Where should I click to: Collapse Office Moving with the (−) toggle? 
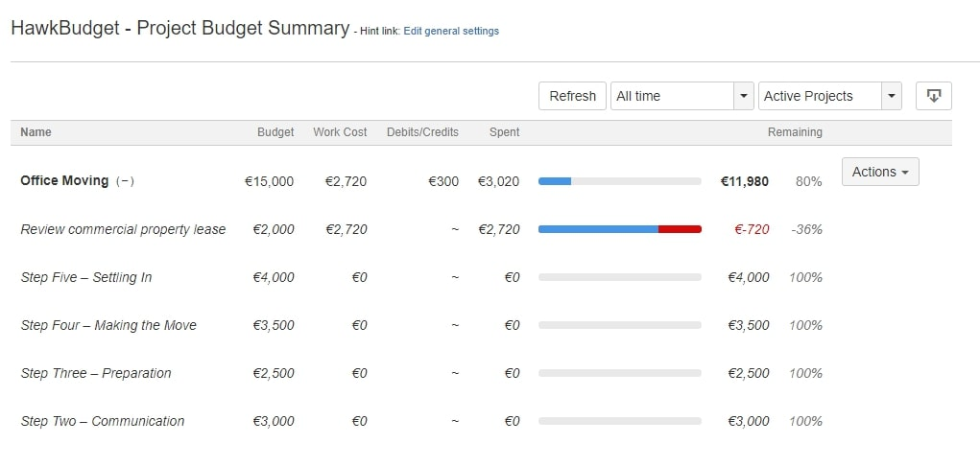click(x=125, y=181)
